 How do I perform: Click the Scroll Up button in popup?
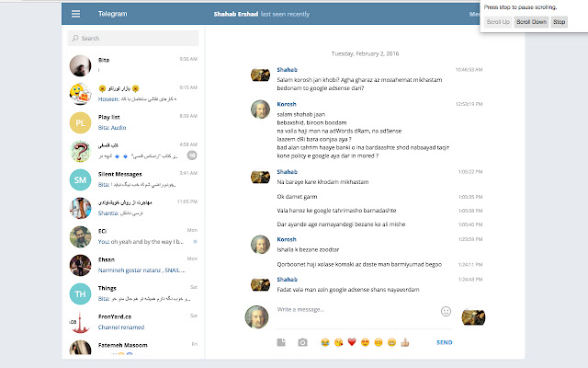(498, 22)
